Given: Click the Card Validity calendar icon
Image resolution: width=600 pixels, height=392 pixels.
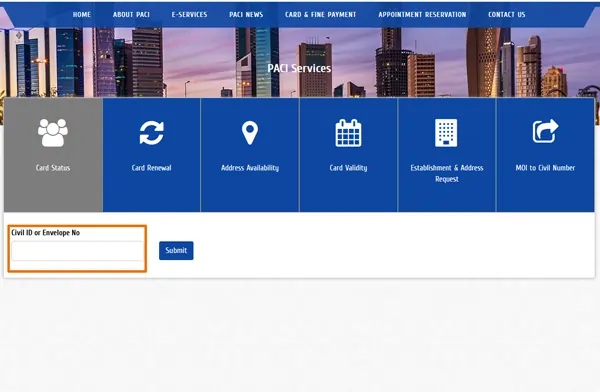Looking at the screenshot, I should coord(348,133).
